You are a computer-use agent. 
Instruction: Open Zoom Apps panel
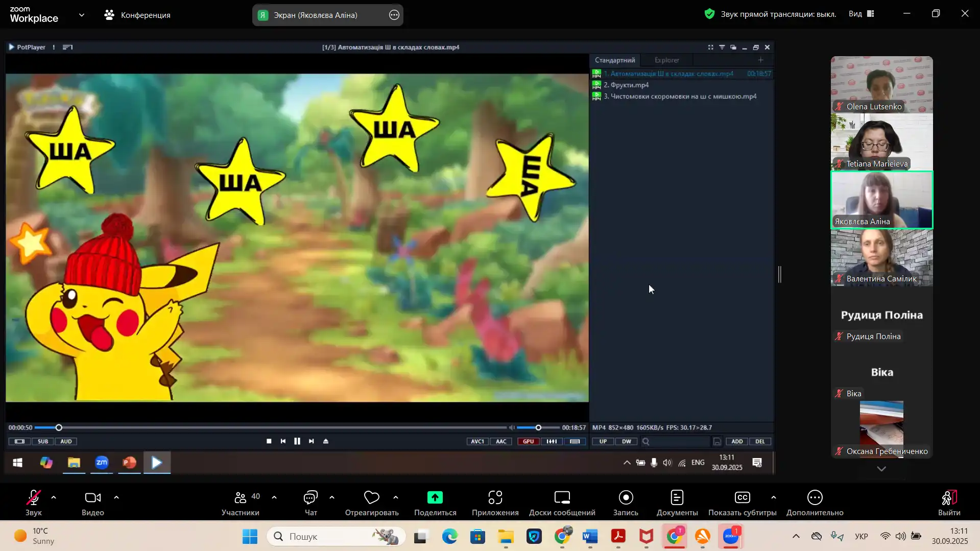[495, 503]
